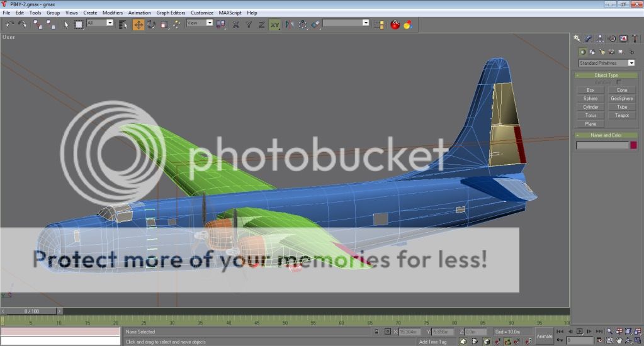
Task: Toggle the selection lock padlock
Action: (x=376, y=332)
